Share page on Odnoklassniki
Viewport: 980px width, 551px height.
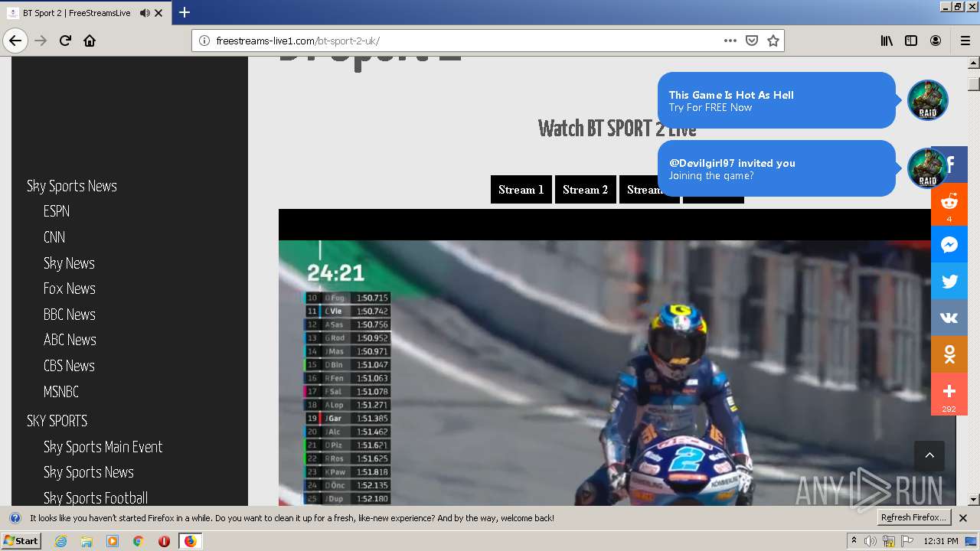(949, 354)
